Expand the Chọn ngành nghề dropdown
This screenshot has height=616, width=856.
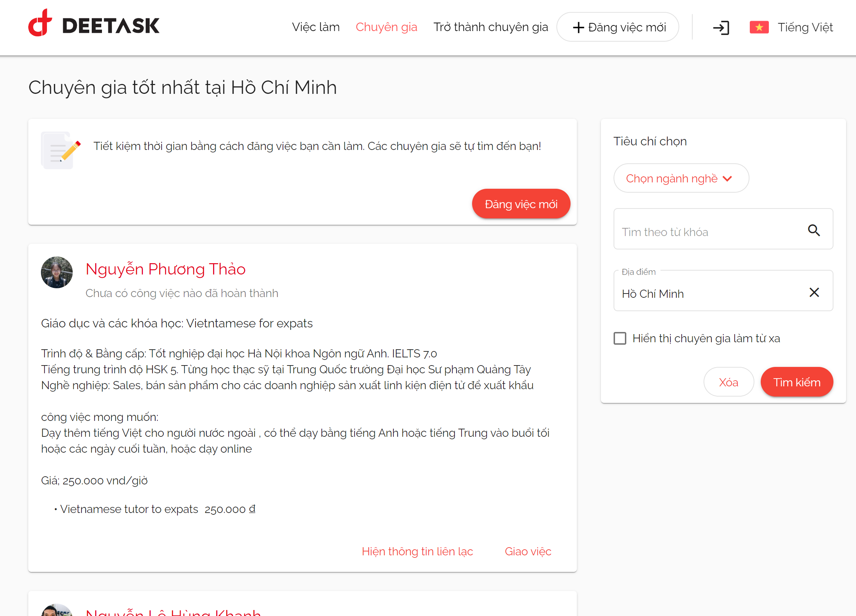(x=681, y=178)
